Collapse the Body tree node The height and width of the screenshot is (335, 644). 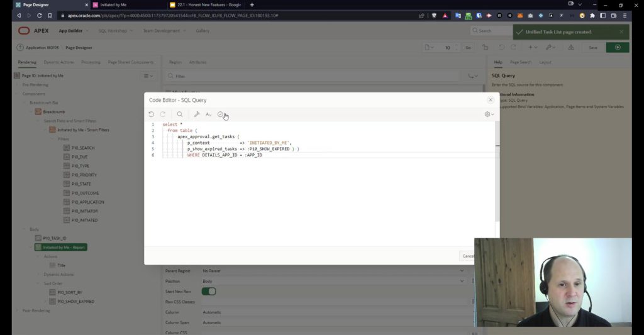click(25, 229)
